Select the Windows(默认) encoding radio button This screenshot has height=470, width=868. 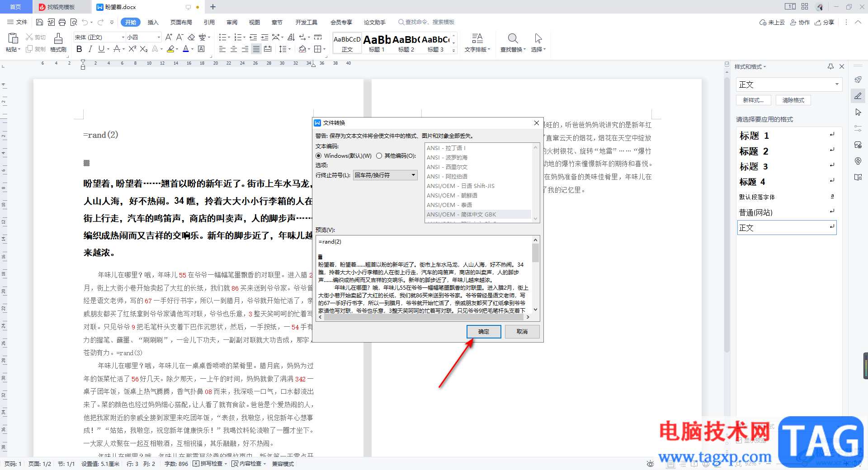tap(319, 156)
